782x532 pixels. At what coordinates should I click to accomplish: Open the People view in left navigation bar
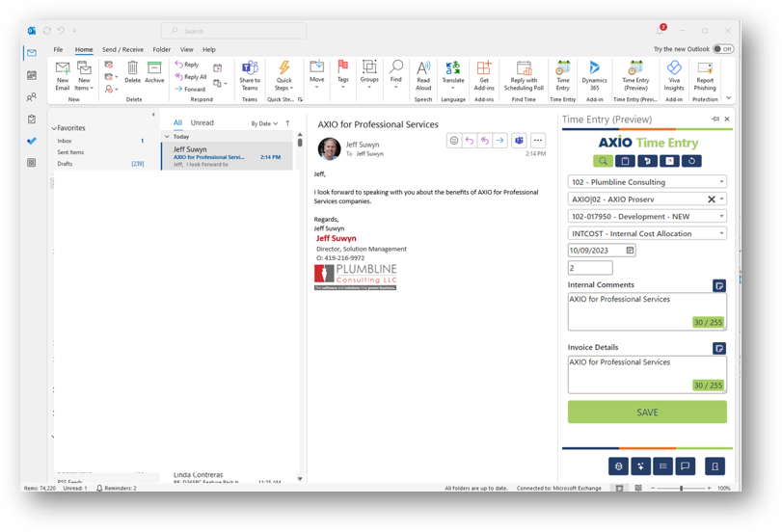32,96
